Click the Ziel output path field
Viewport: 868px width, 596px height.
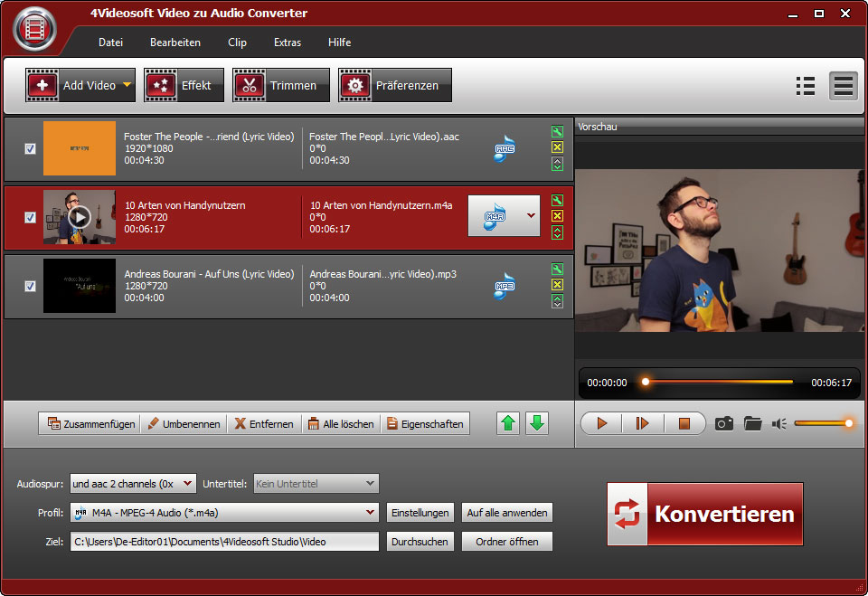[224, 542]
